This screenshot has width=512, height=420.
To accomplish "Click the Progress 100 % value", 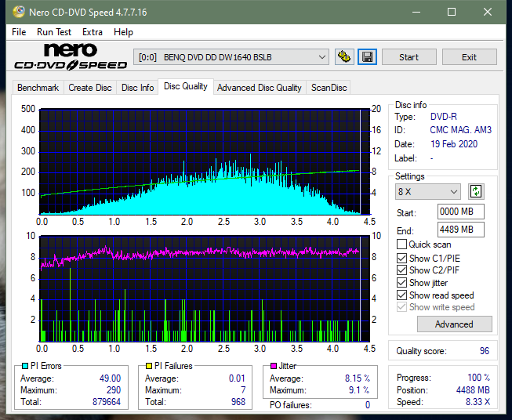I will pyautogui.click(x=478, y=378).
